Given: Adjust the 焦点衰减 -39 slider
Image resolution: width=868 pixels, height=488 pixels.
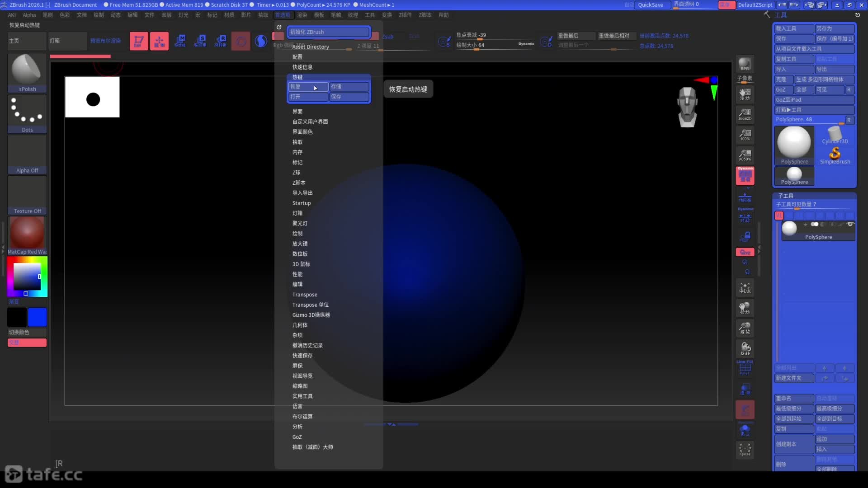Looking at the screenshot, I should pyautogui.click(x=495, y=35).
